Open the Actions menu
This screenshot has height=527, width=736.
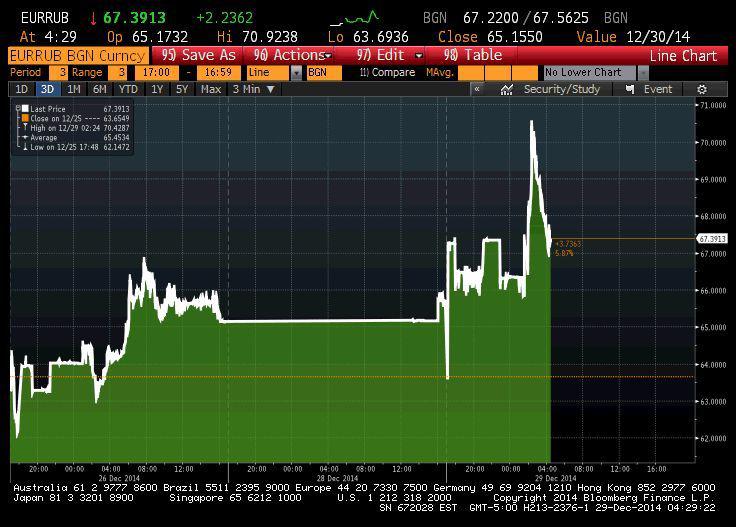[x=291, y=55]
